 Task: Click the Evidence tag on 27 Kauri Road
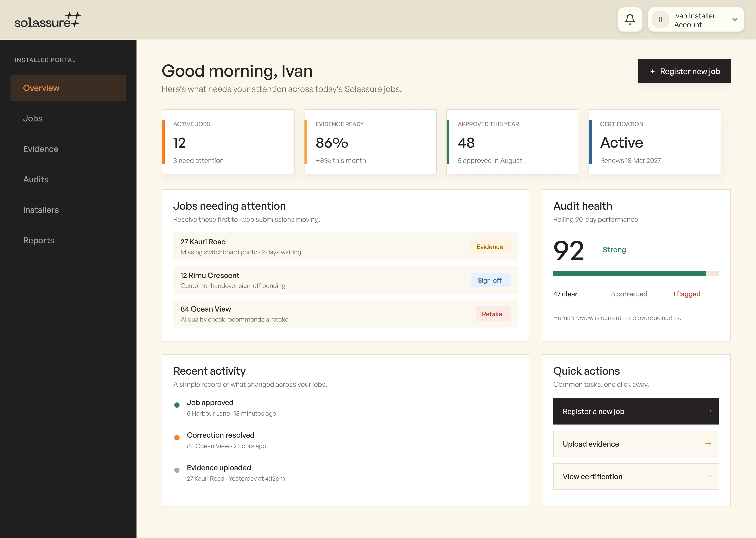click(x=491, y=247)
